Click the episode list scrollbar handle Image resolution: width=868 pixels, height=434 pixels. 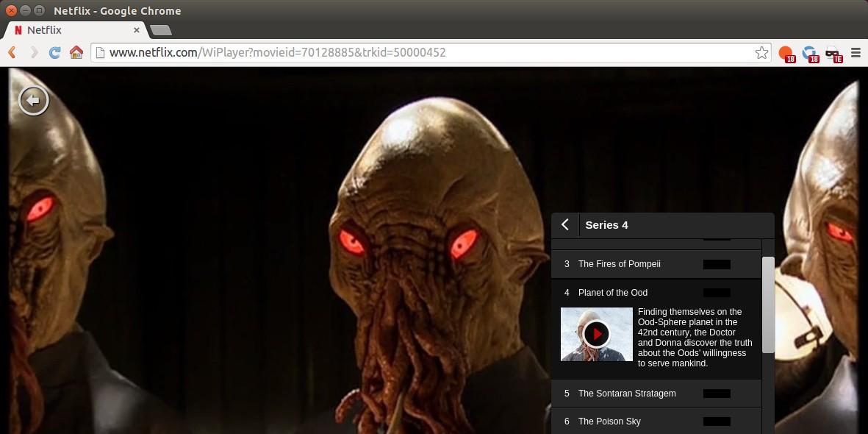tap(768, 305)
